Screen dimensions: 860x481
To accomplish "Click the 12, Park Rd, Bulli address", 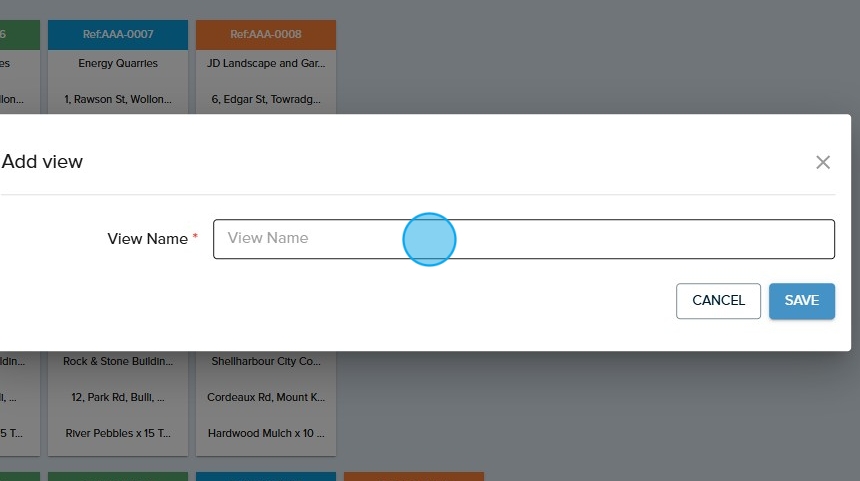I will pos(118,397).
